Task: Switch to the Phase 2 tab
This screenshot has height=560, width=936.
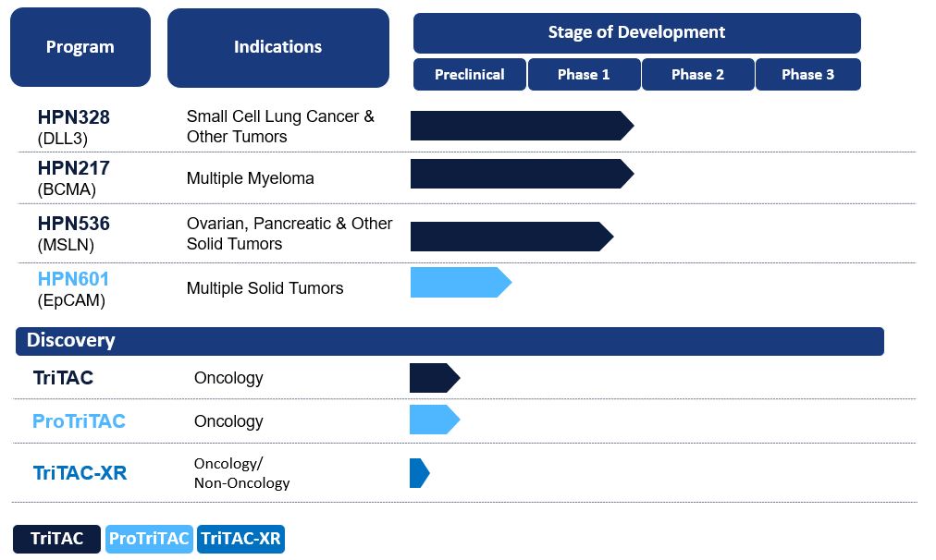Action: tap(697, 75)
